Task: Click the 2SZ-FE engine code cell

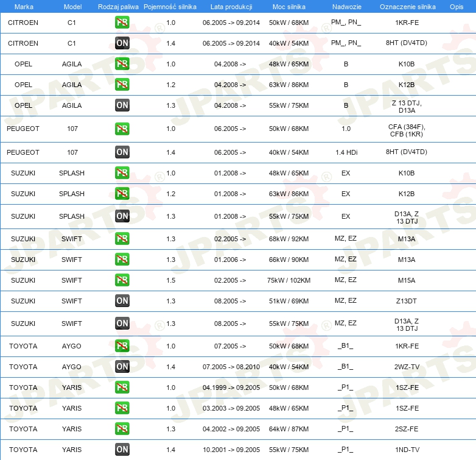Action: pos(407,429)
